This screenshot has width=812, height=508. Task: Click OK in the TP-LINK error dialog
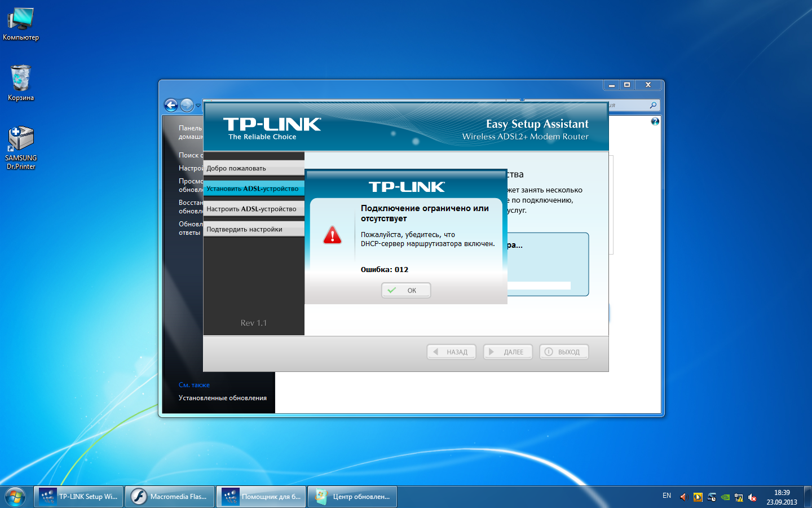[406, 290]
